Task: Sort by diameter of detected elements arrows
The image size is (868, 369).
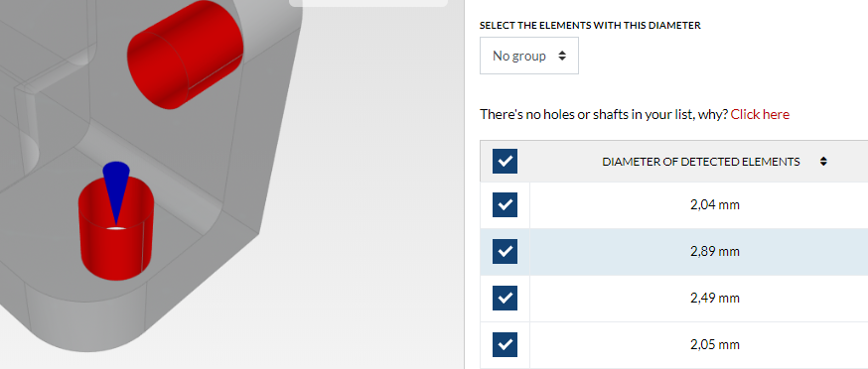Action: pyautogui.click(x=823, y=162)
